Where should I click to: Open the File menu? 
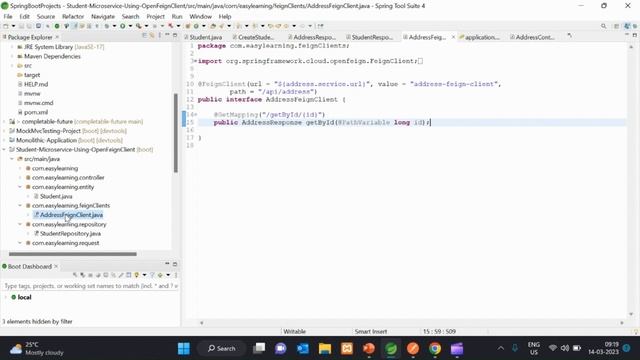(x=8, y=16)
